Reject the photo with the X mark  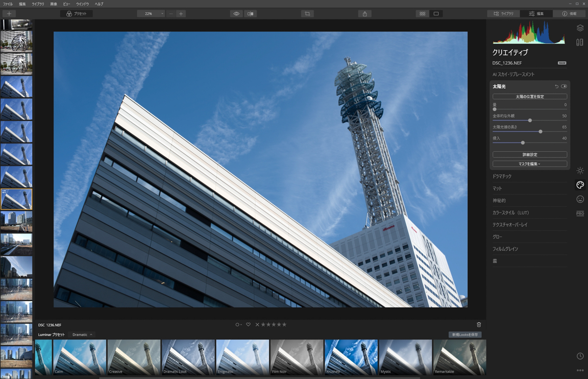[257, 325]
